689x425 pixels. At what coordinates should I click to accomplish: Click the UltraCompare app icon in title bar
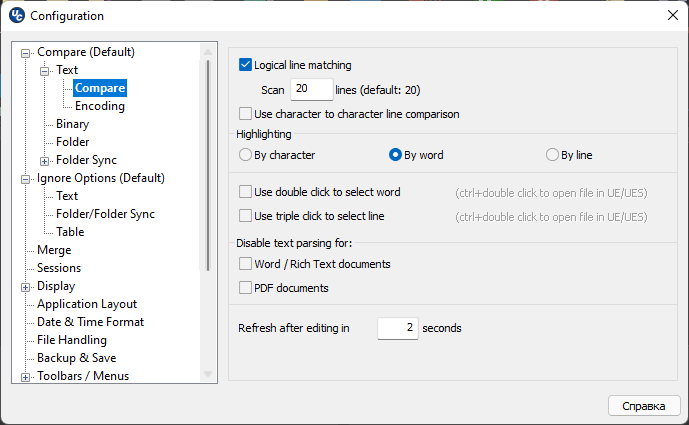[16, 15]
